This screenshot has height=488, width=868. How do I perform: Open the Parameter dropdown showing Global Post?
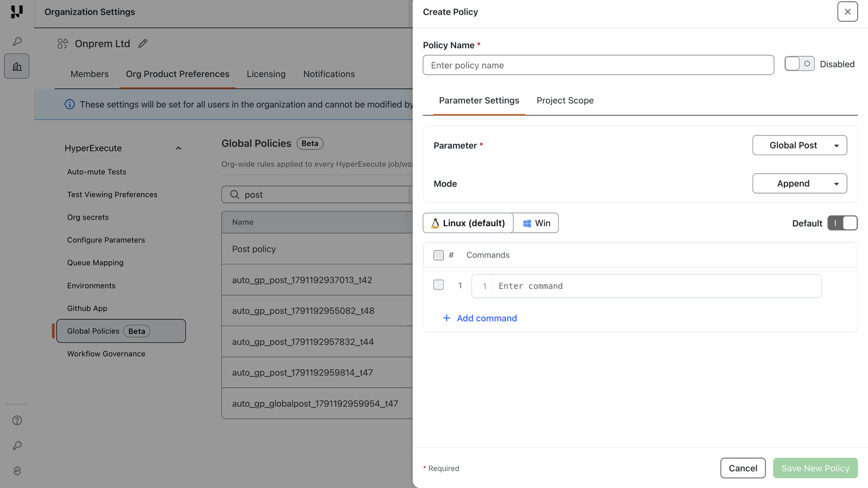800,145
